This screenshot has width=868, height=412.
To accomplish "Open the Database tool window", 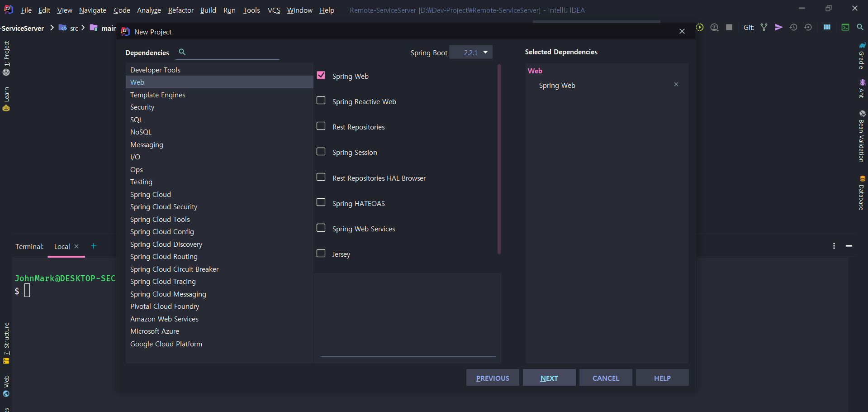I will 862,193.
